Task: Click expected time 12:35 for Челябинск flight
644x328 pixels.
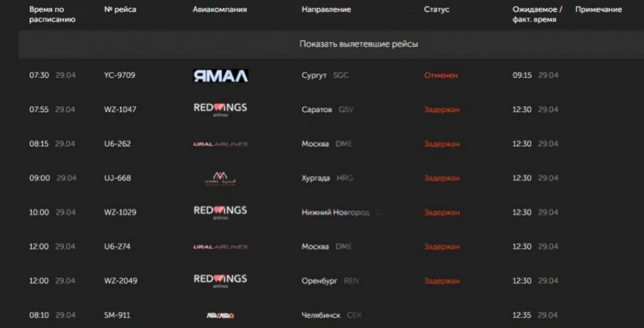Action: coord(522,315)
